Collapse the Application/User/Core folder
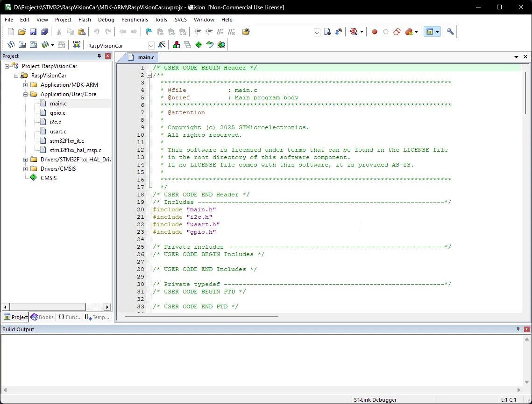 point(26,94)
